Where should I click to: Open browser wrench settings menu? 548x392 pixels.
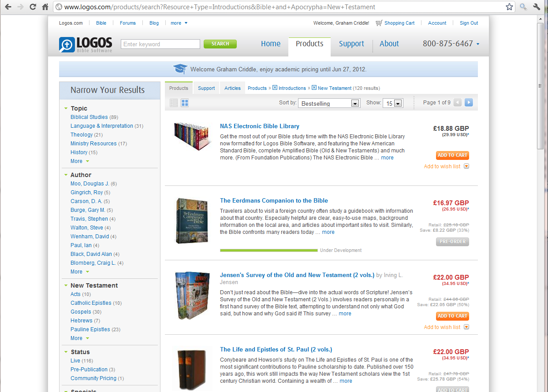[537, 7]
